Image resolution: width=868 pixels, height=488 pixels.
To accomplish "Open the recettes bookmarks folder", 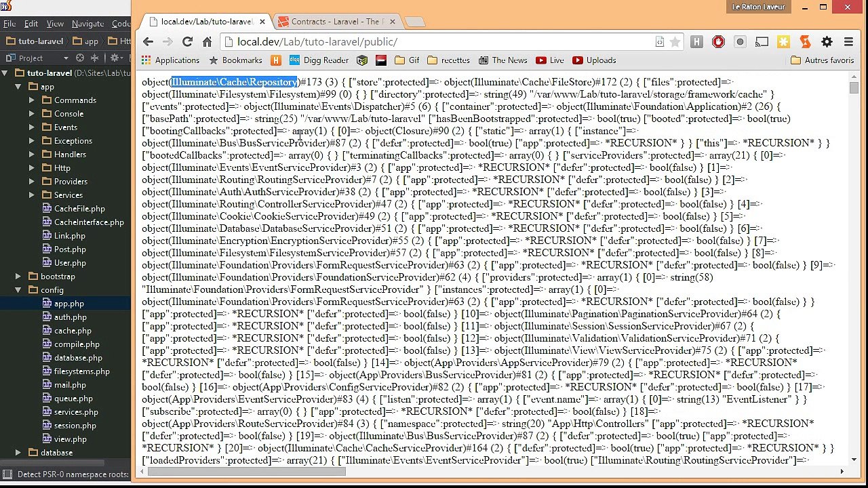I will [449, 60].
